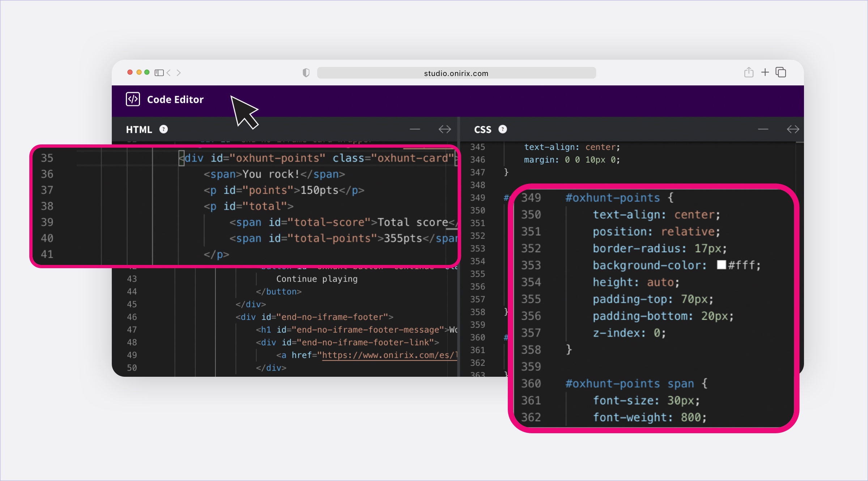
Task: Click the white #fff color swatch
Action: 721,265
